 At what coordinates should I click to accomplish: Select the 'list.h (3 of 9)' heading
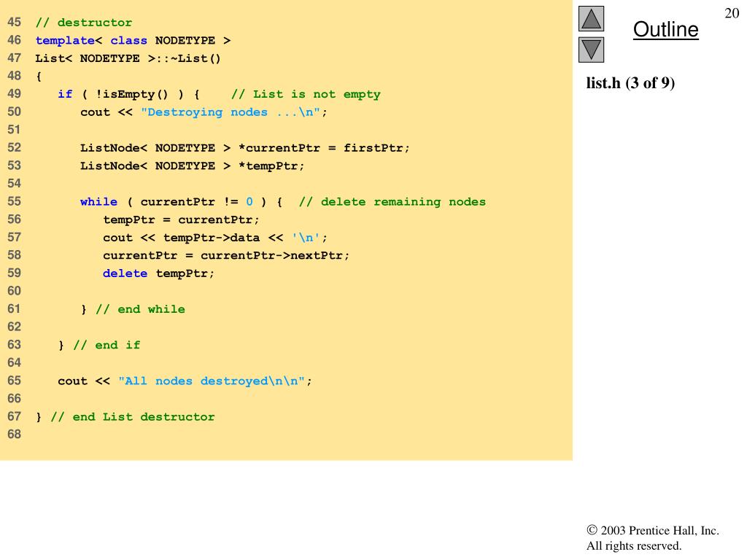click(630, 83)
